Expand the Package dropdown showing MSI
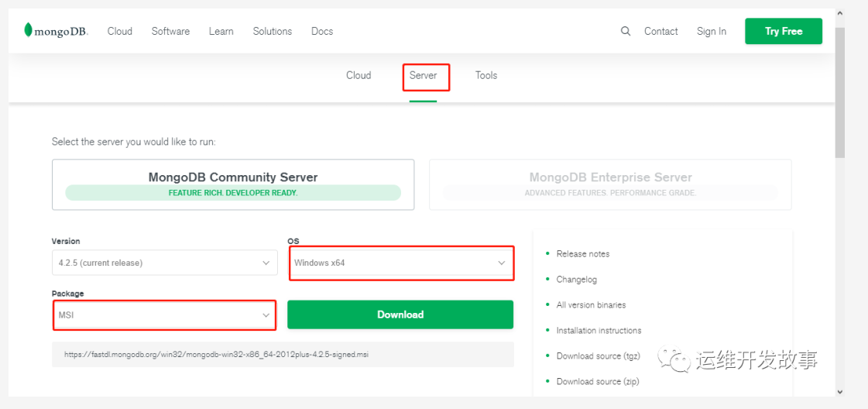Screen dimensions: 868x409 [164, 314]
